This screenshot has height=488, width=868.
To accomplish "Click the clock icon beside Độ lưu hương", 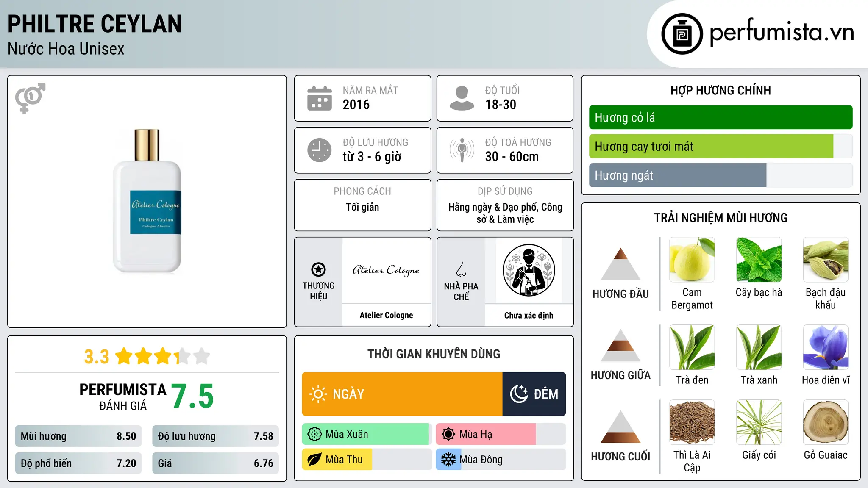I will click(x=320, y=150).
